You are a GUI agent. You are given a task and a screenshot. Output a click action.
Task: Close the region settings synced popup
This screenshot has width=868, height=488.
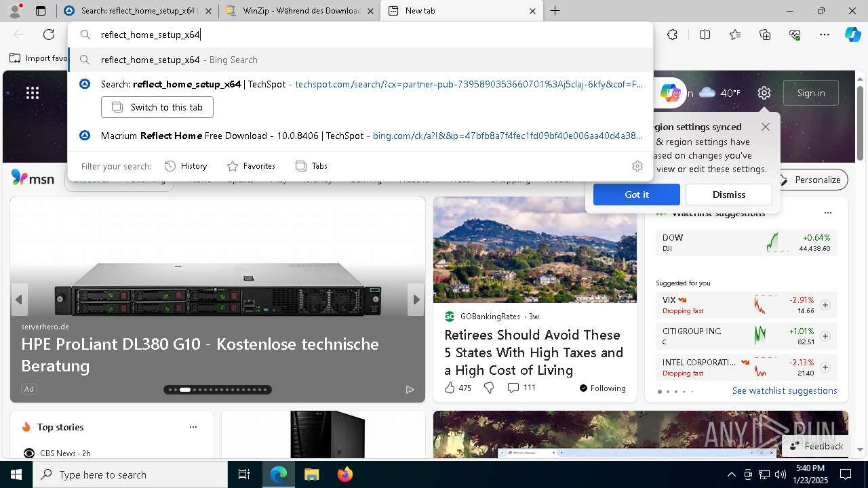tap(766, 127)
